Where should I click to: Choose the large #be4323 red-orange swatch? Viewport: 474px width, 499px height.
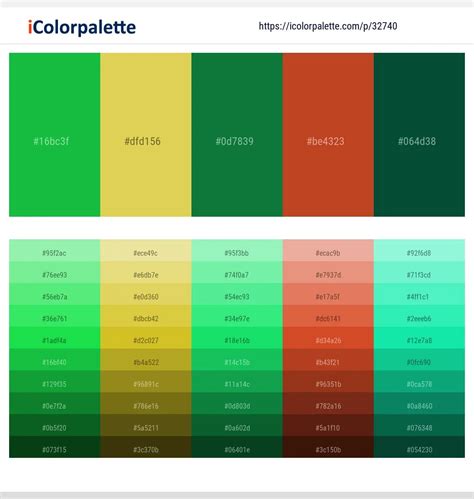(x=328, y=135)
